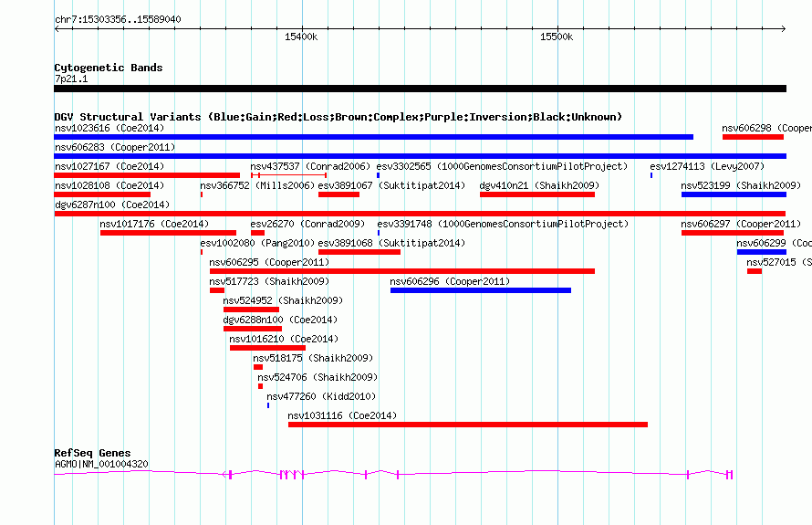
Task: Click the left arrow at ruler start
Action: click(57, 29)
